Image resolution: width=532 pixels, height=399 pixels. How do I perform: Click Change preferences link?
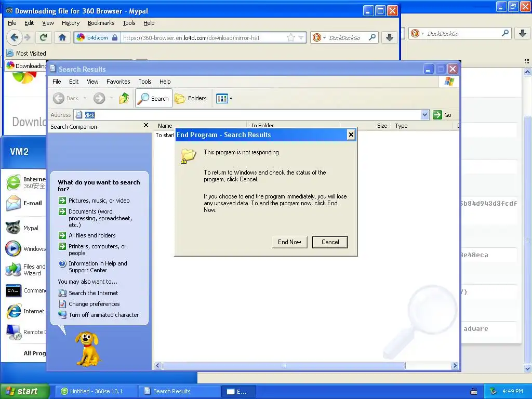coord(89,303)
